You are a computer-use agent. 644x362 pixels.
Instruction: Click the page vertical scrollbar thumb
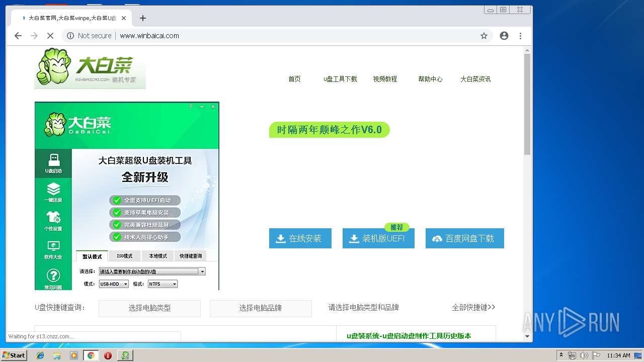pos(527,104)
